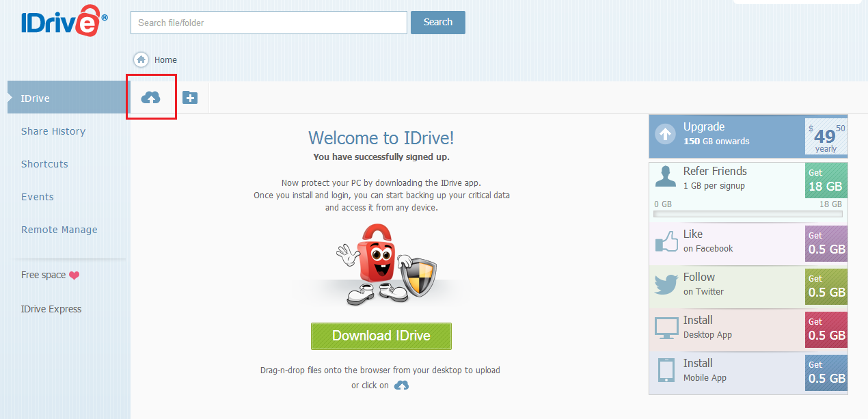Click the mobile phone icon

pos(666,370)
